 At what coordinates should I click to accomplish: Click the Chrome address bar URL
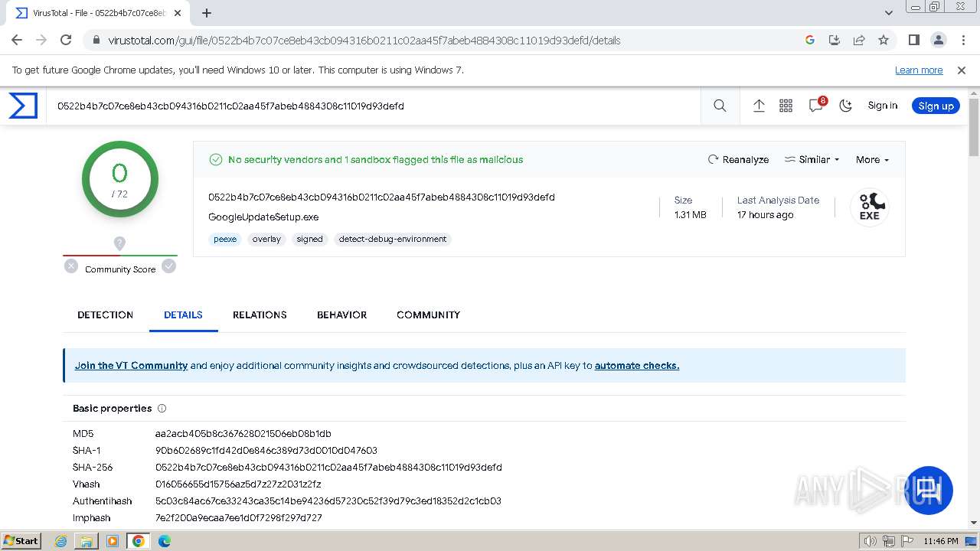[364, 41]
